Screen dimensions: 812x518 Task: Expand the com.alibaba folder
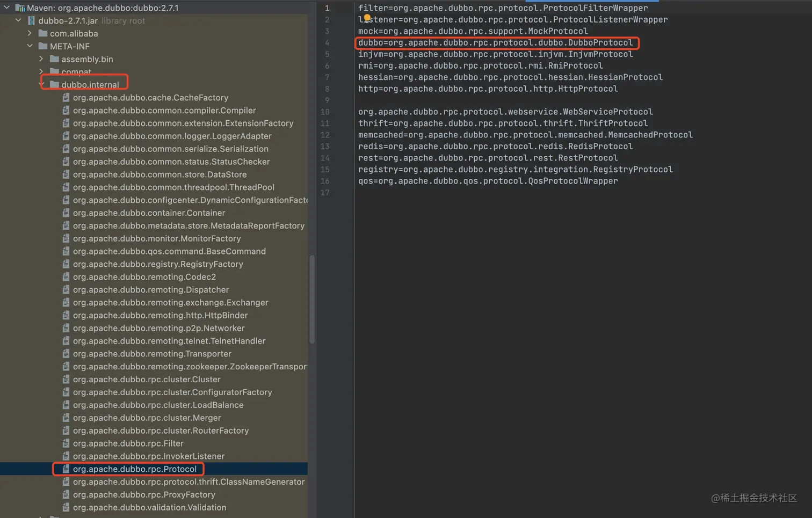[x=30, y=33]
